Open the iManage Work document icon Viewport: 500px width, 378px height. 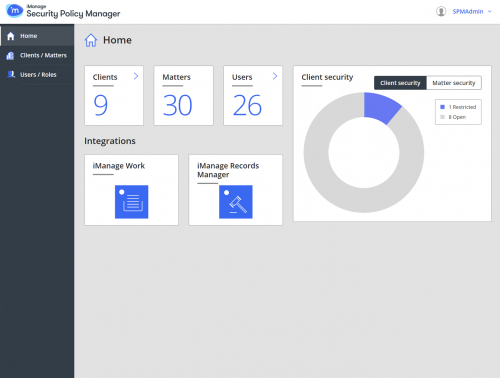pos(132,202)
